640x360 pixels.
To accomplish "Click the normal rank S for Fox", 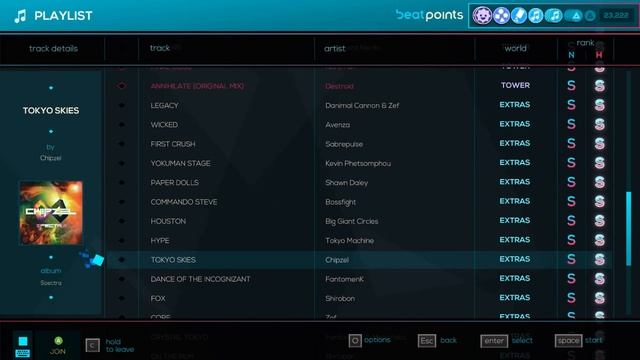I will 571,298.
